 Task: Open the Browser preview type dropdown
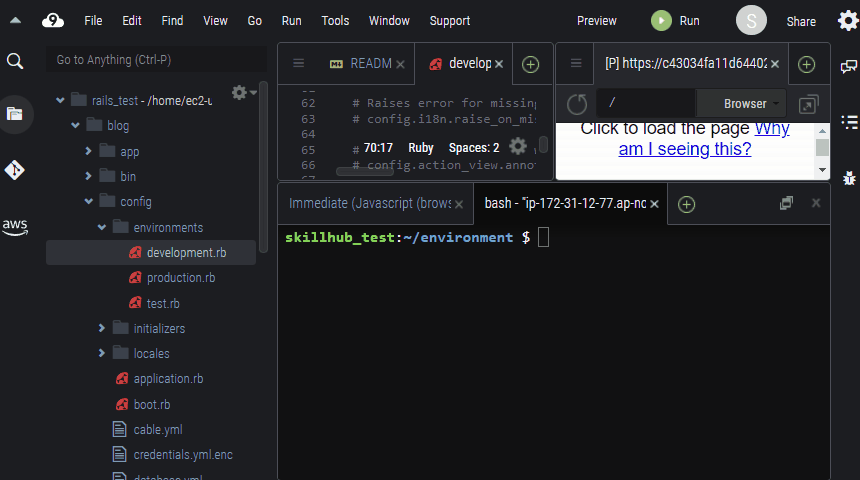(x=742, y=104)
